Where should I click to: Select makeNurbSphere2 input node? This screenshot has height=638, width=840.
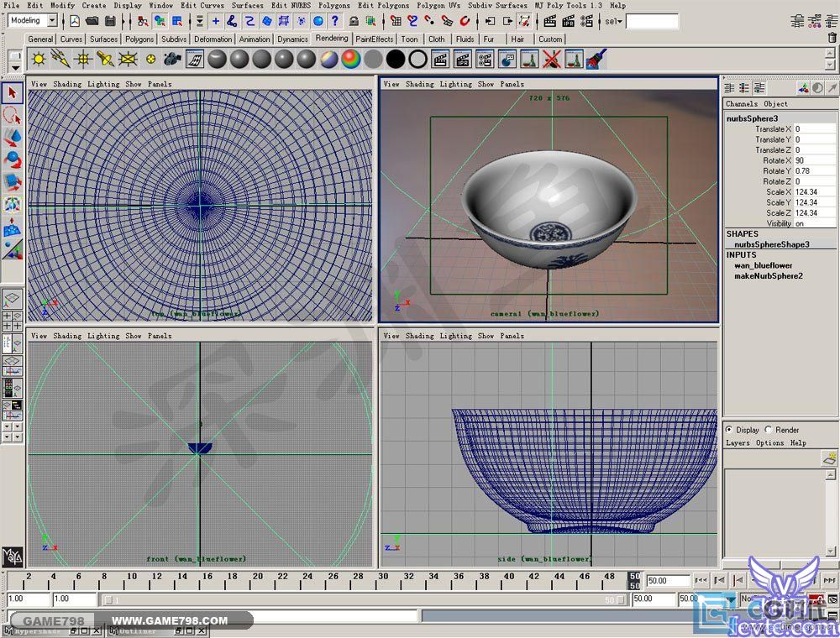click(769, 276)
